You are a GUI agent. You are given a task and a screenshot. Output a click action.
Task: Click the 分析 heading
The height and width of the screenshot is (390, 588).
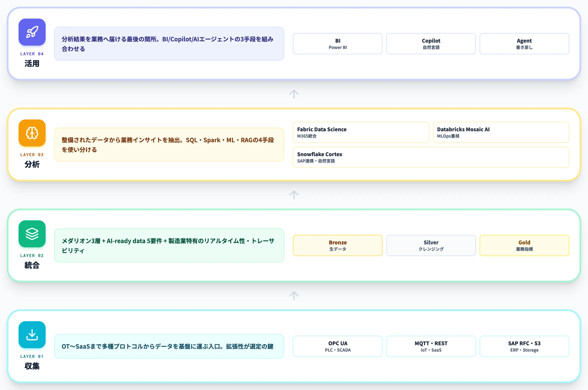point(32,164)
